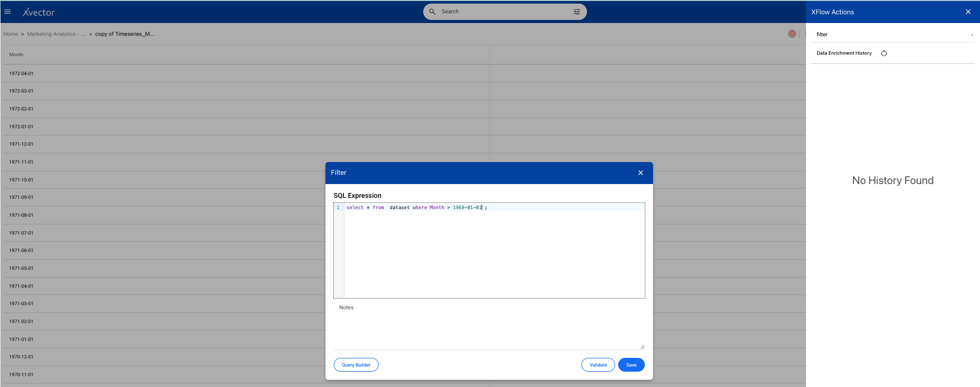Screen dimensions: 980x387
Task: Validate the SQL expression
Action: click(x=598, y=365)
